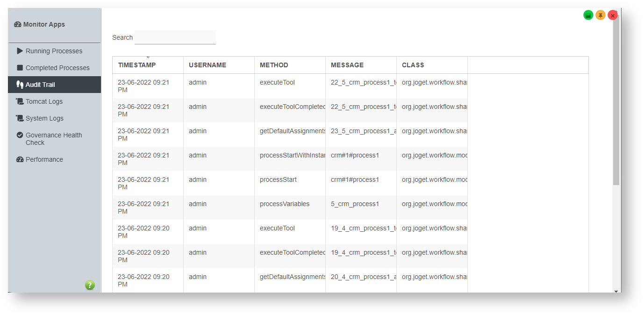Image resolution: width=644 pixels, height=315 pixels.
Task: Click the vertical scrollbar thumb
Action: click(616, 103)
